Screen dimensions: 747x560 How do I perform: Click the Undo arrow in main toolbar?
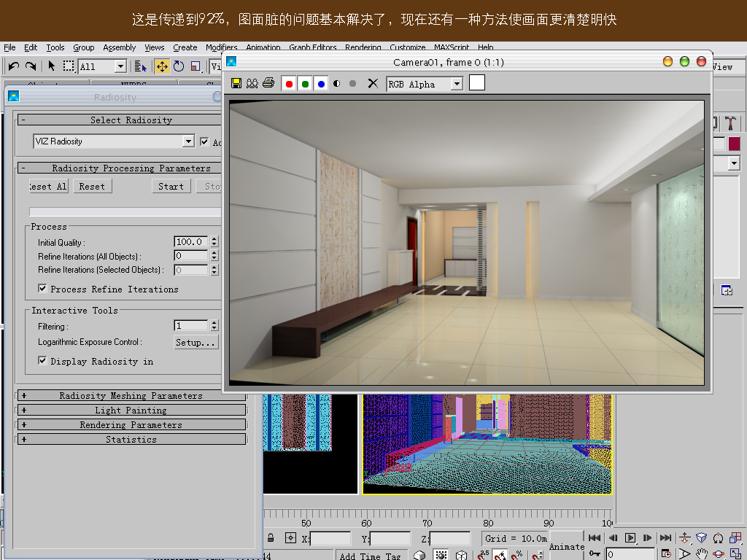(x=13, y=66)
